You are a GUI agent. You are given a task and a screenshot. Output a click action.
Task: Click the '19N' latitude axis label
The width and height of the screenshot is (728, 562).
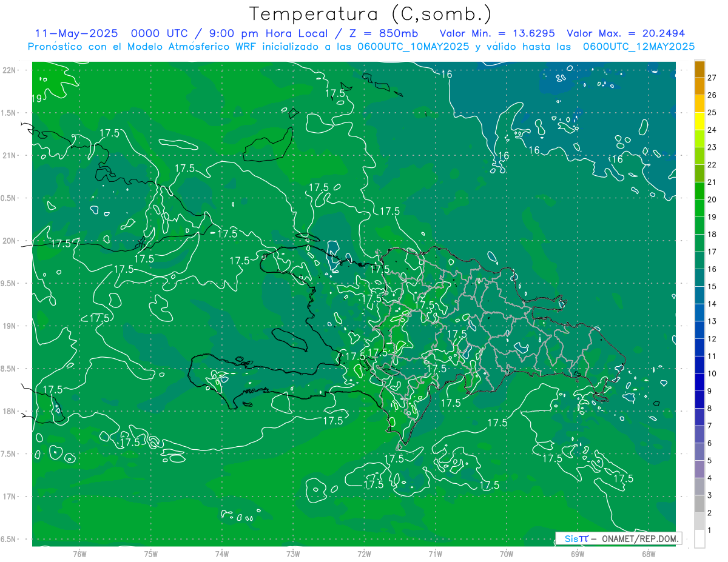[x=9, y=326]
